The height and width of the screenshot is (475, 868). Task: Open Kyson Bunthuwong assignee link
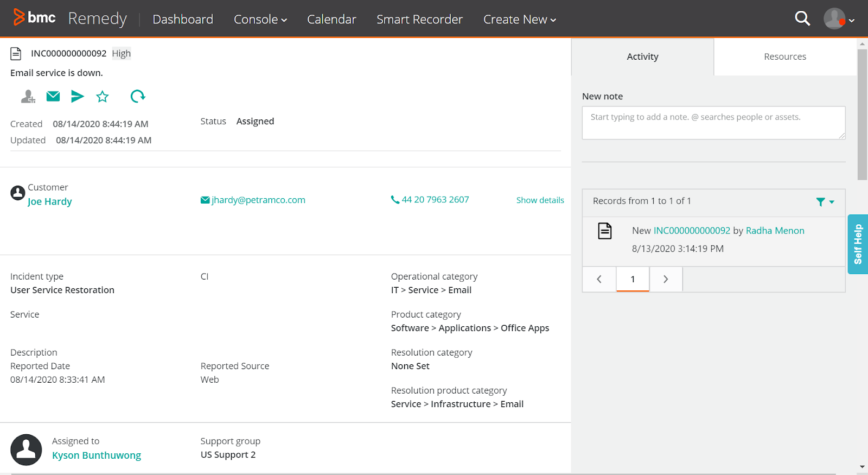97,455
